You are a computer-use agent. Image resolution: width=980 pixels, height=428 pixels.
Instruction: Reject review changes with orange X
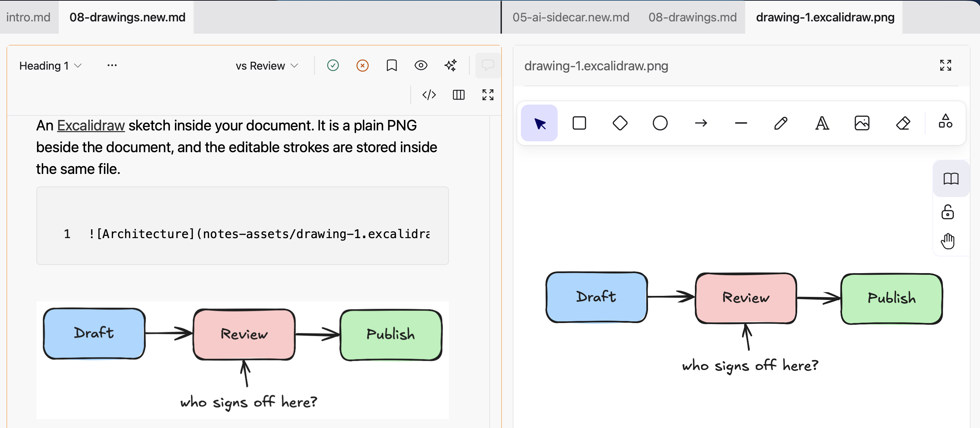point(362,66)
